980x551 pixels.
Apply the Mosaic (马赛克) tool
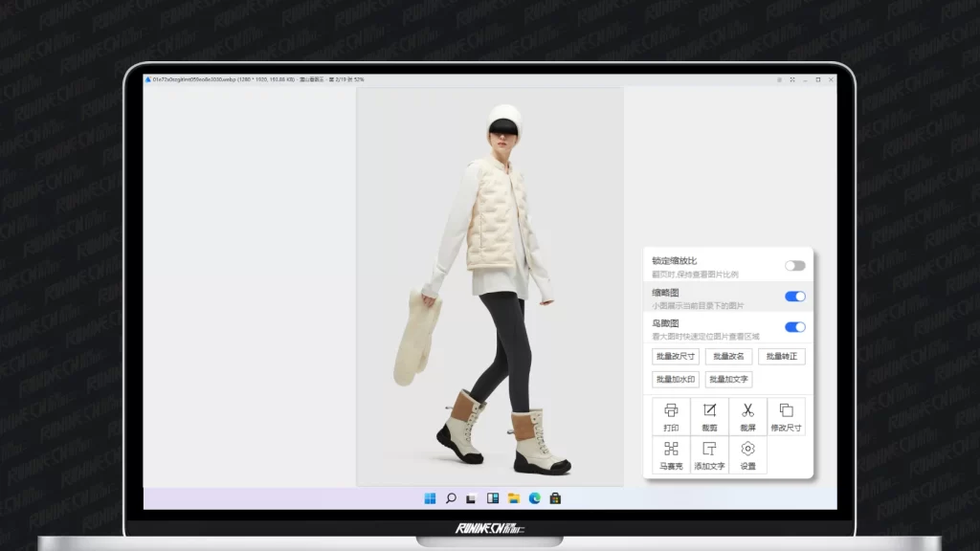[671, 454]
